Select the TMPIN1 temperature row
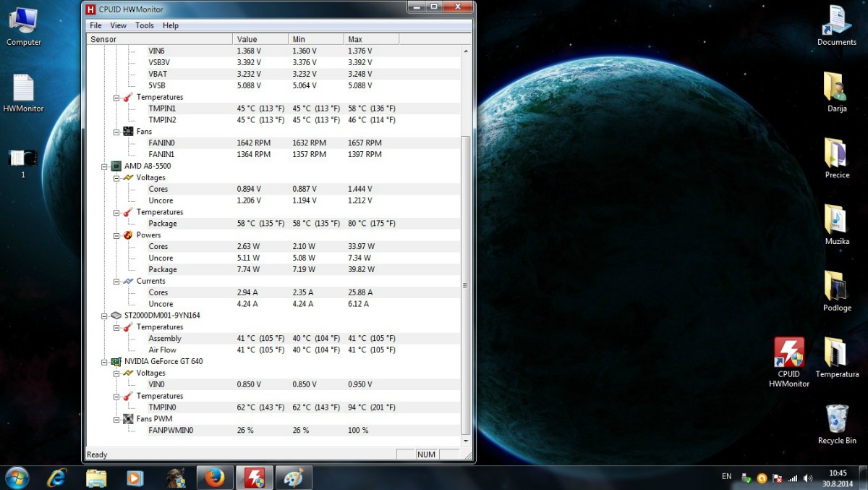868x490 pixels. pos(273,109)
